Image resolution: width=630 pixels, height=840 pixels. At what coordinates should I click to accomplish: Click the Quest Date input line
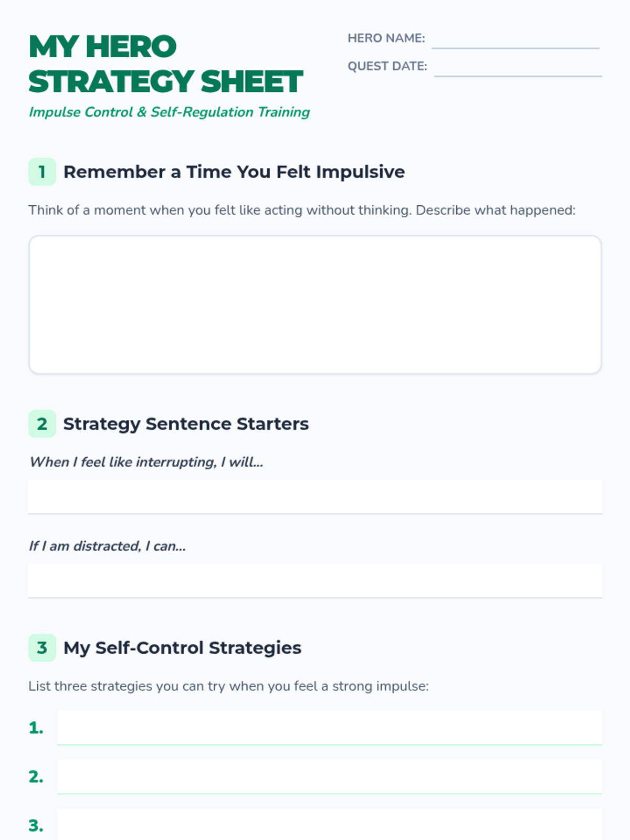[518, 68]
